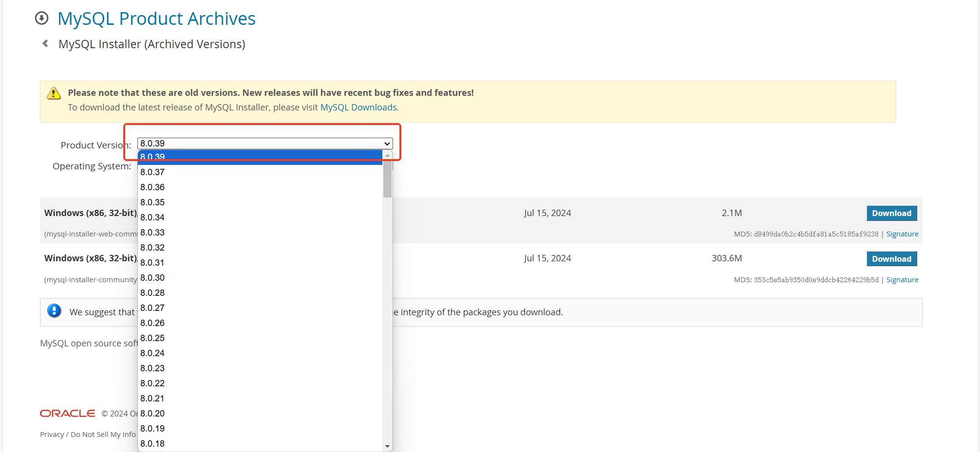
Task: Click Jul 15, 2024 date of the 2.1M installer
Action: (x=547, y=213)
